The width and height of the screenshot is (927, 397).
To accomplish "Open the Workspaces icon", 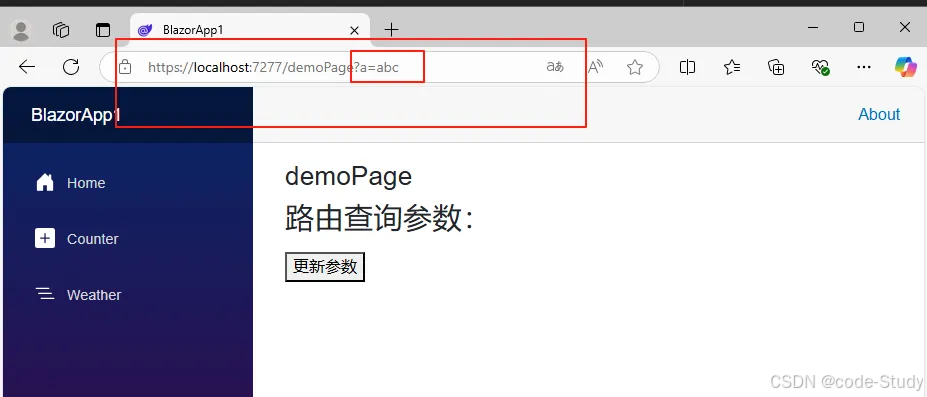I will point(61,30).
